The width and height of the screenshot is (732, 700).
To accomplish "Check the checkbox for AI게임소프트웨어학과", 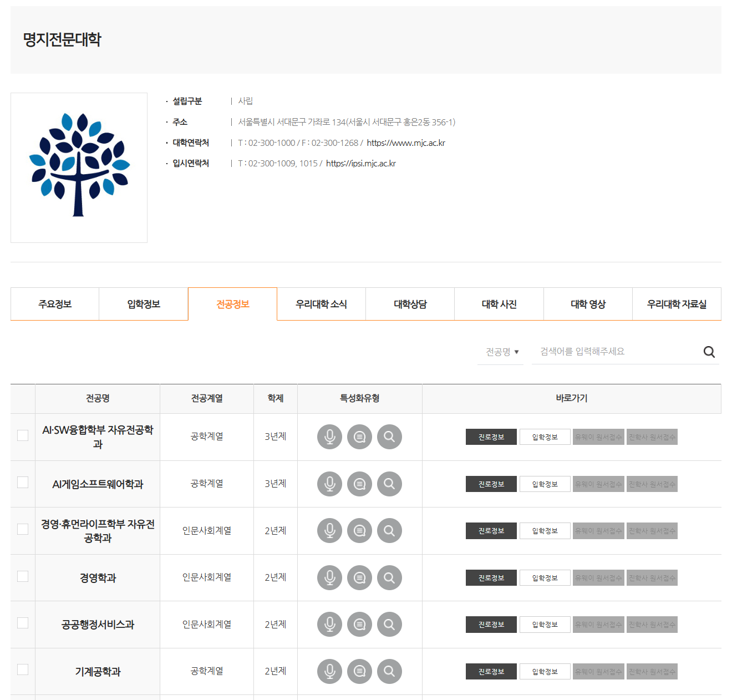I will [x=22, y=483].
